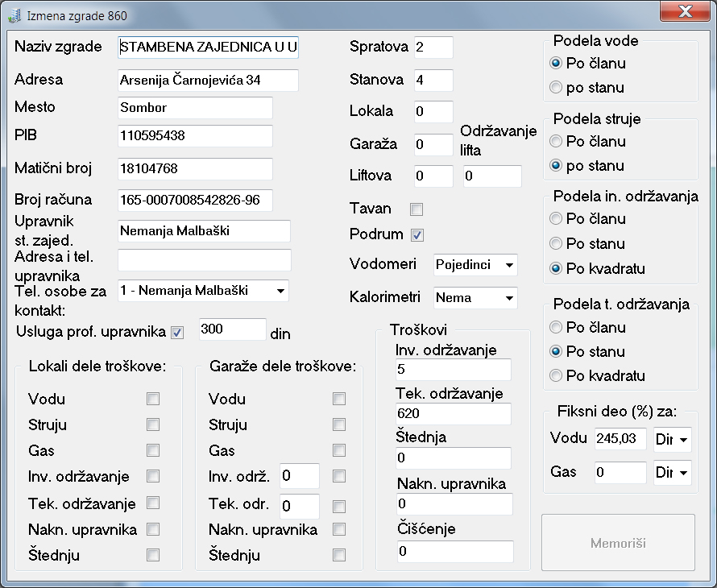Click the Vodu fiksni deo field 245,03

point(620,439)
